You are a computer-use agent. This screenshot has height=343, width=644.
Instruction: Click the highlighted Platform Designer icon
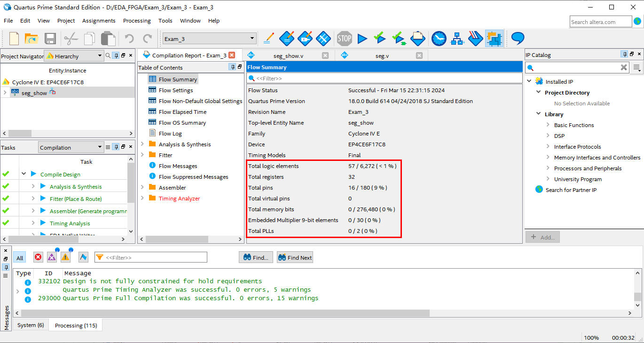pyautogui.click(x=495, y=39)
